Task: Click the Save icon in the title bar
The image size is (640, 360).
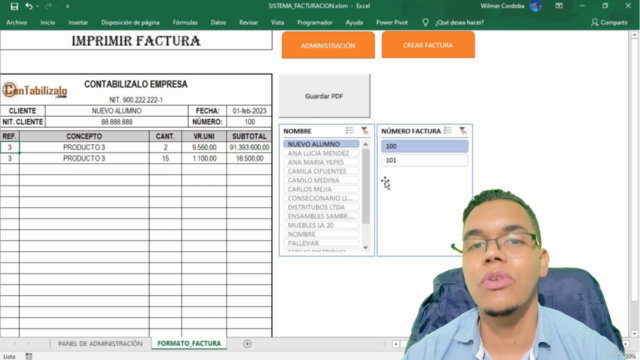Action: pos(14,6)
